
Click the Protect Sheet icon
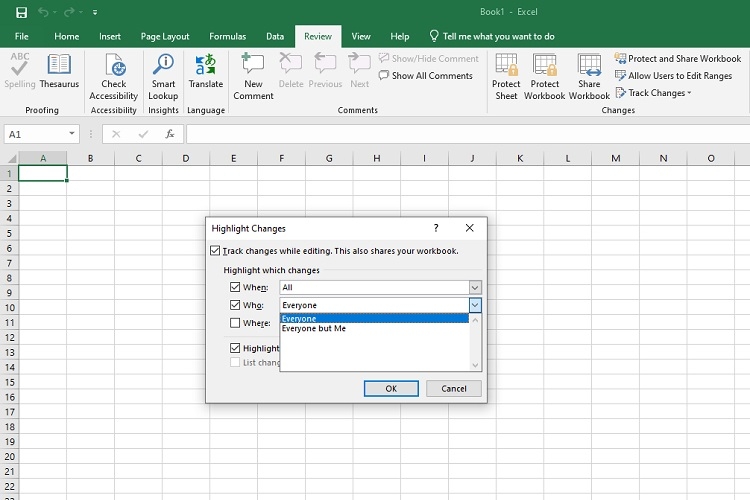pyautogui.click(x=506, y=66)
